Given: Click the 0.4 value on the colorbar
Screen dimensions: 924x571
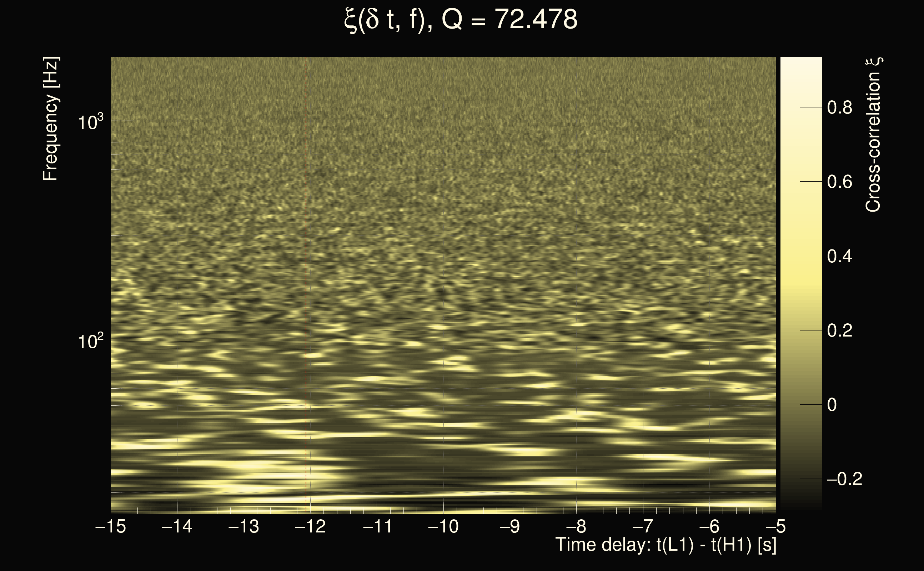Looking at the screenshot, I should [839, 257].
